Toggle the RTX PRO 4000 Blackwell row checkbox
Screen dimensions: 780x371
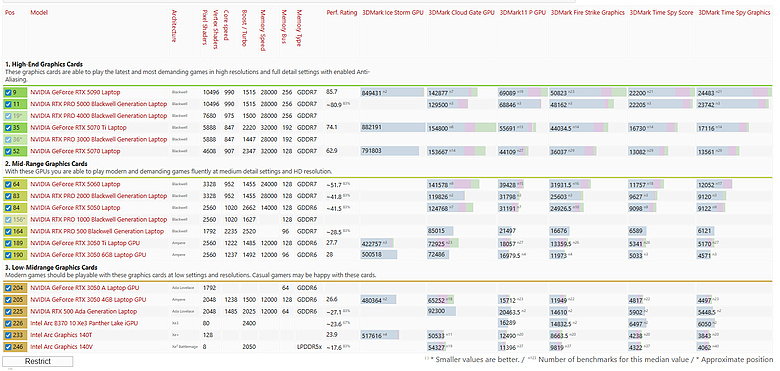[8, 116]
